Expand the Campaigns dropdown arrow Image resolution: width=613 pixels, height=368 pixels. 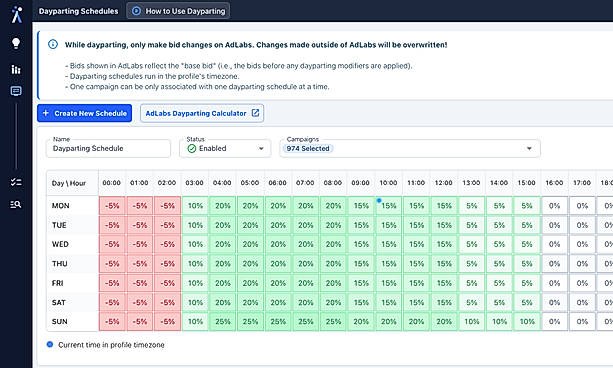tap(529, 149)
